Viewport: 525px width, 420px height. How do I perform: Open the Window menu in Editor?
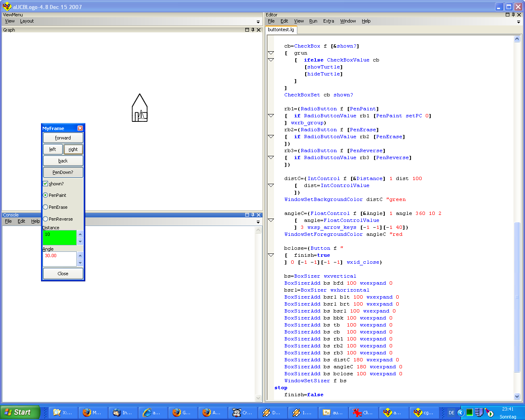(348, 21)
